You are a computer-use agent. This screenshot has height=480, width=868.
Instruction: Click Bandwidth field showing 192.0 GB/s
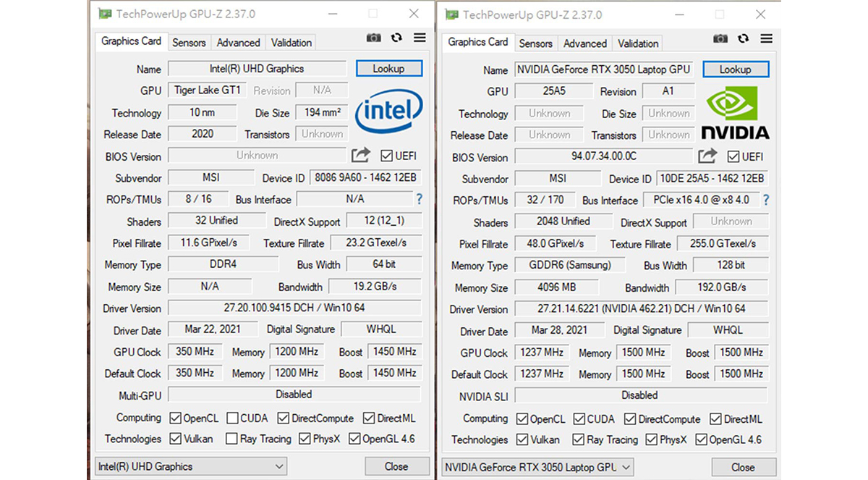coord(721,287)
